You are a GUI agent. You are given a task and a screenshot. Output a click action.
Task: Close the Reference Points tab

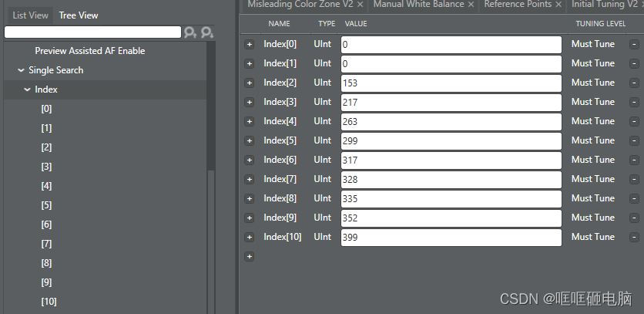click(558, 5)
